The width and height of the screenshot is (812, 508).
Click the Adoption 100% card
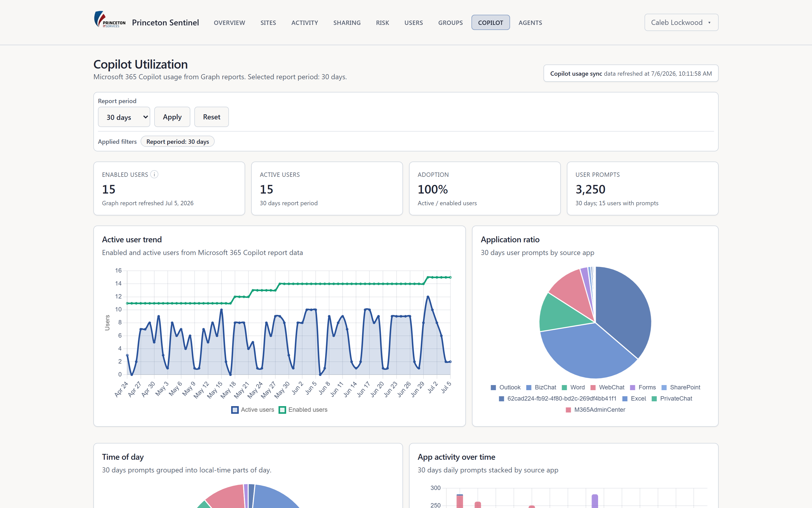485,188
